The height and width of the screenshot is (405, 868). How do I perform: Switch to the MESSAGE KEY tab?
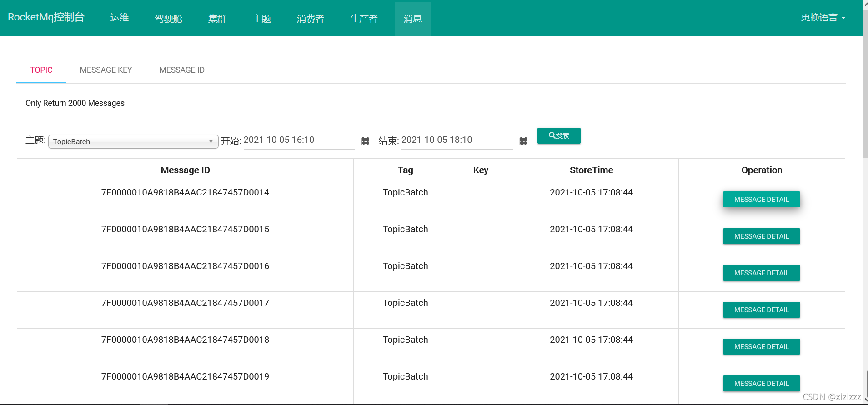106,70
